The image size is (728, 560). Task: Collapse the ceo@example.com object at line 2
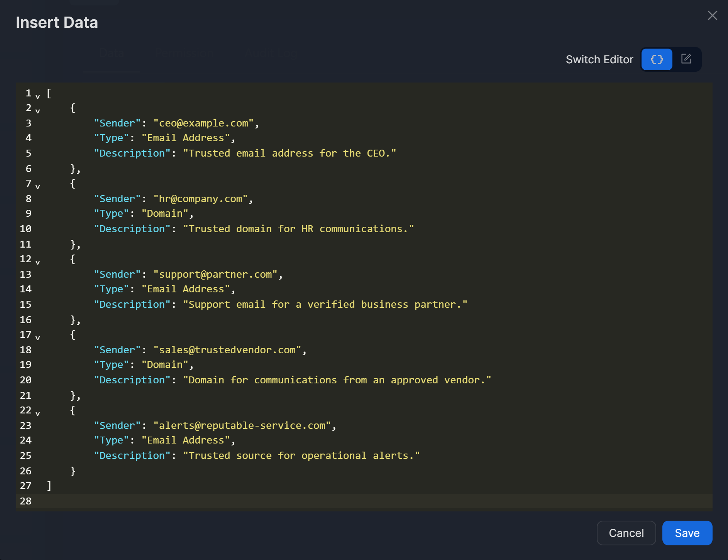(38, 111)
